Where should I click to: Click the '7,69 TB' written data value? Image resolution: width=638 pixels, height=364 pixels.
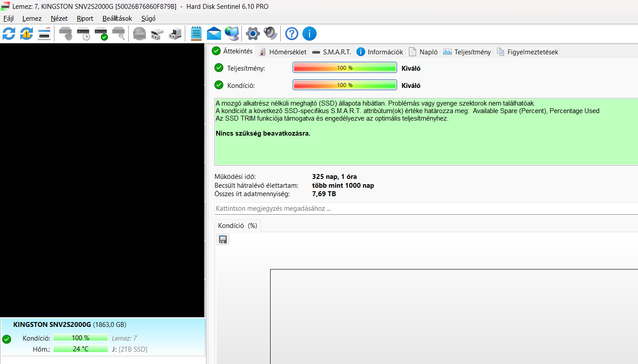click(x=324, y=194)
